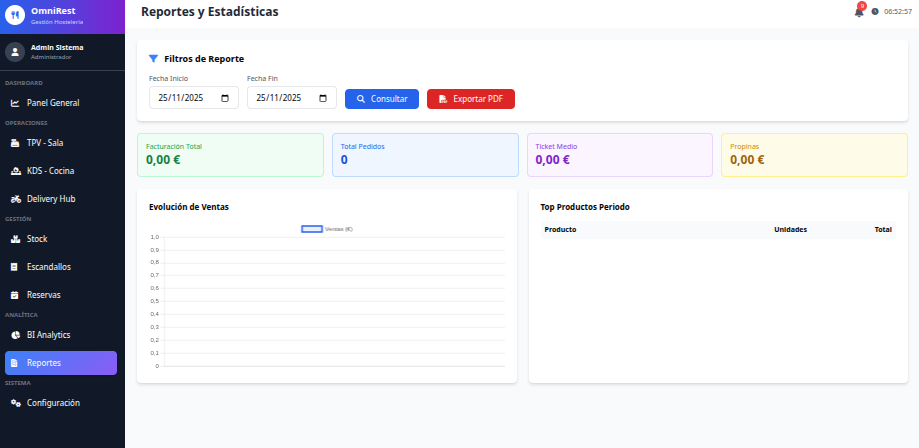This screenshot has height=448, width=919.
Task: Click the OmniRest logo icon
Action: [x=15, y=16]
